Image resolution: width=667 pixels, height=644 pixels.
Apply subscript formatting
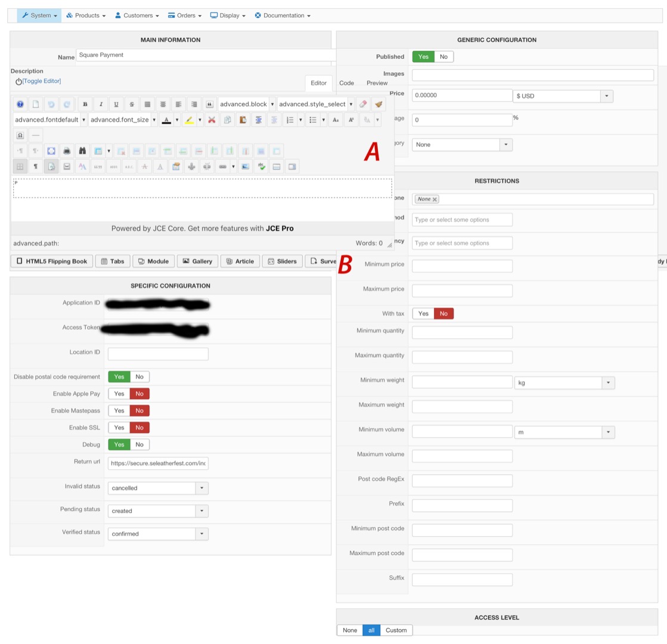(336, 120)
